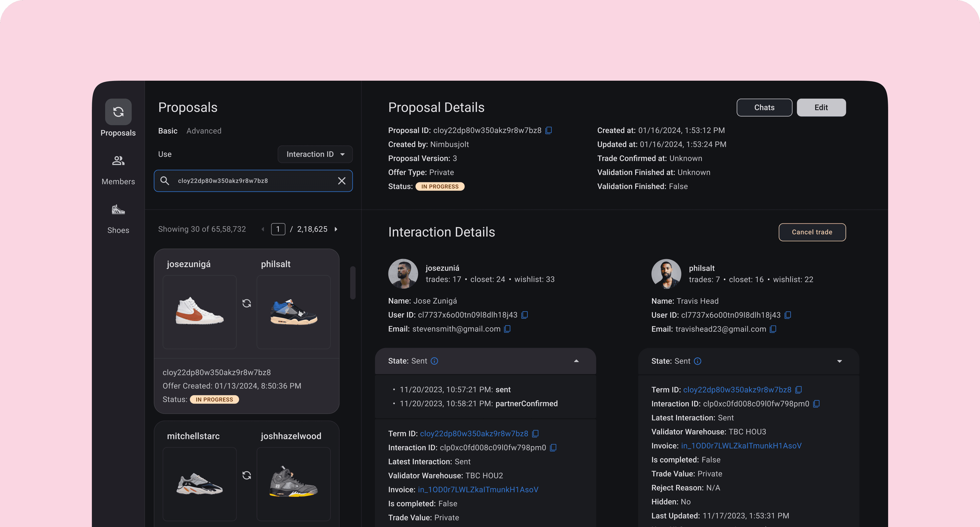Screen dimensions: 980x527
Task: Clear the search field with the X icon
Action: (x=341, y=181)
